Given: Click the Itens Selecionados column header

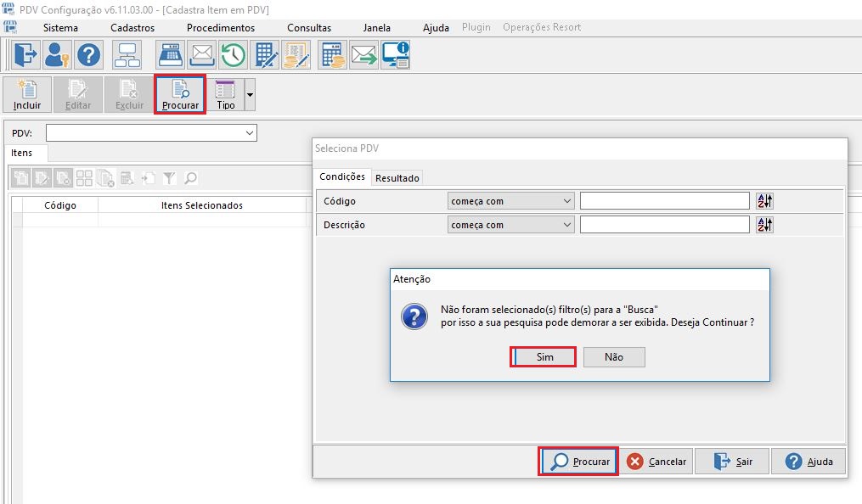Looking at the screenshot, I should [202, 205].
